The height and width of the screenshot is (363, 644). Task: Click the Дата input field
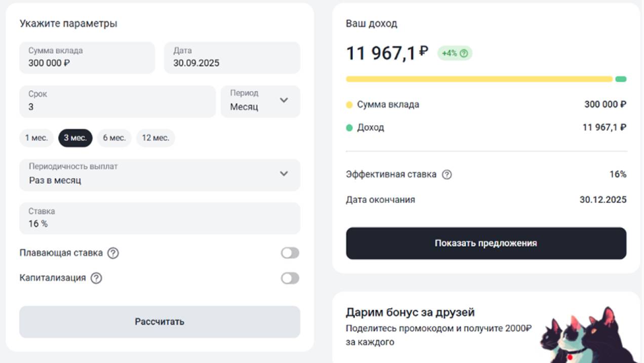[231, 58]
